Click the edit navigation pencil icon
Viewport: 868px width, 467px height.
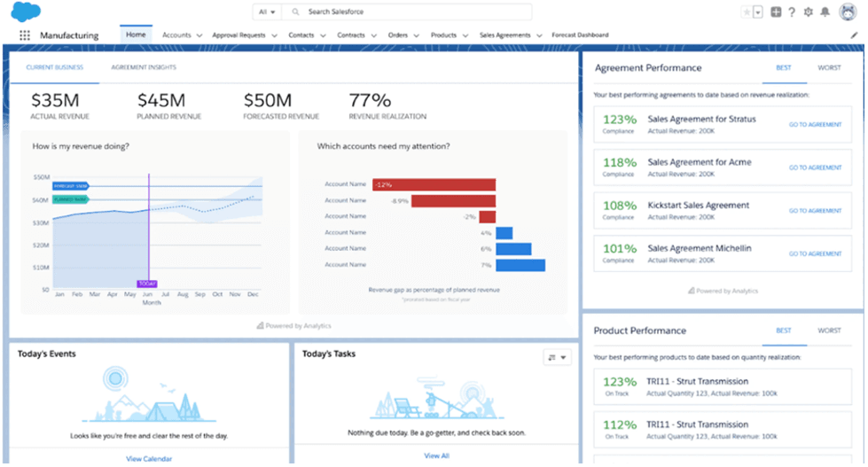(x=854, y=35)
